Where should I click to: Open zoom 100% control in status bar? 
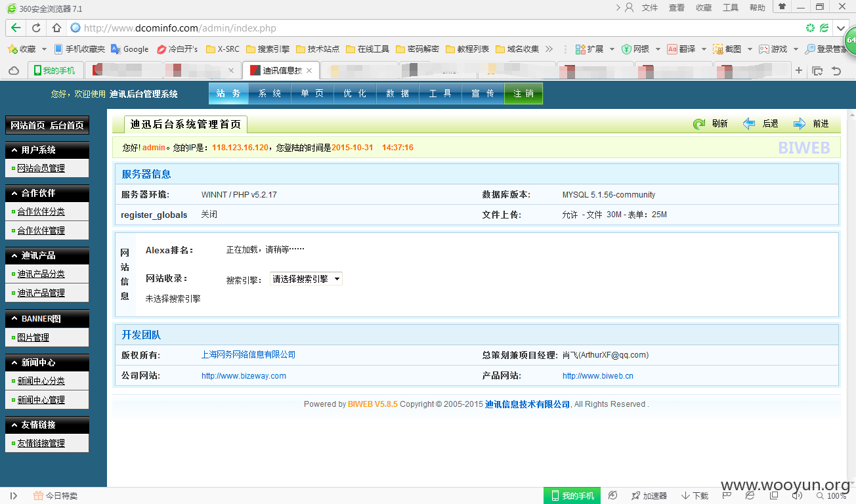[x=830, y=496]
